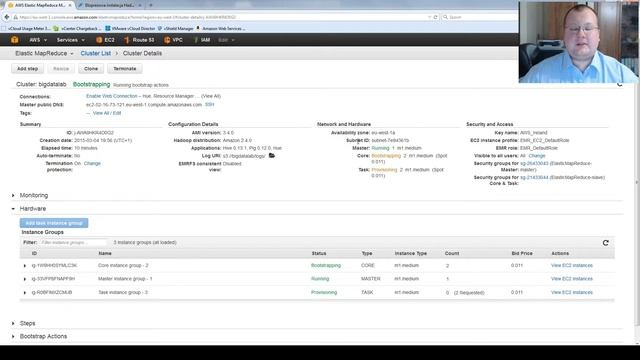Open the Edit dropdown in navbar
Image resolution: width=640 pixels, height=360 pixels.
[x=227, y=40]
